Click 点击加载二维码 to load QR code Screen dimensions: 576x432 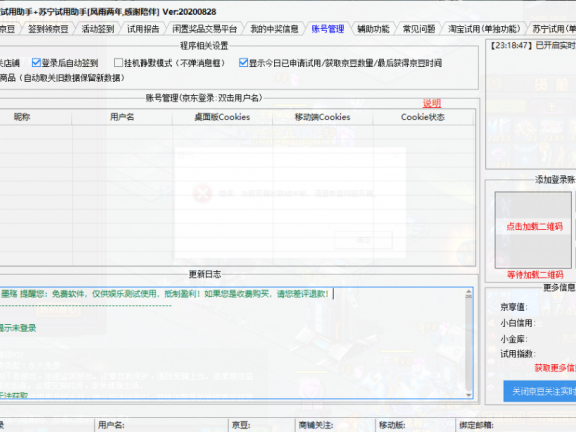534,227
